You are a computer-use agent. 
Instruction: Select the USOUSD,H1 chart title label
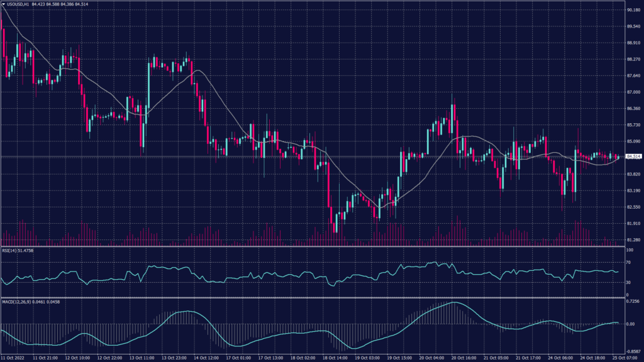19,4
